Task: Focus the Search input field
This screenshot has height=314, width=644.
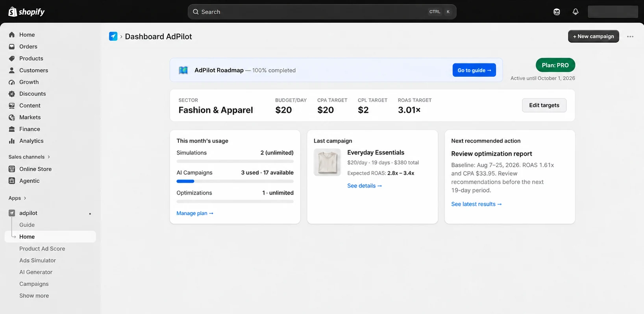Action: coord(322,12)
